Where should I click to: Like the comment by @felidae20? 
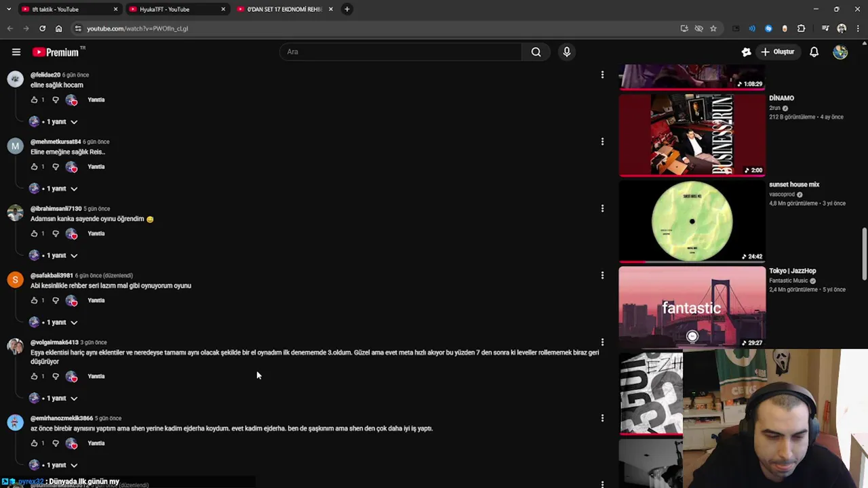[35, 100]
